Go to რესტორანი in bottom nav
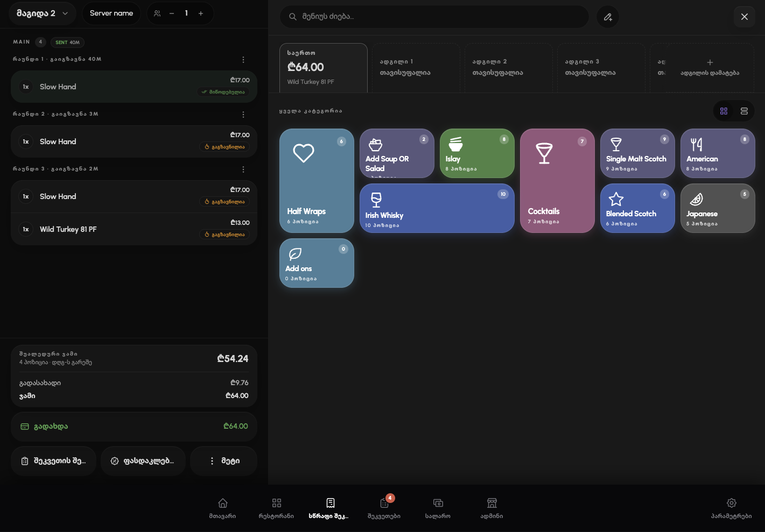The image size is (765, 532). (277, 508)
